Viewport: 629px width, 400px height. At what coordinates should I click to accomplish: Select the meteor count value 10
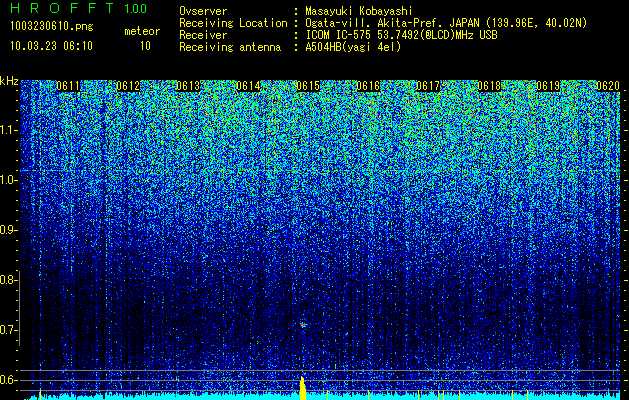pos(145,46)
